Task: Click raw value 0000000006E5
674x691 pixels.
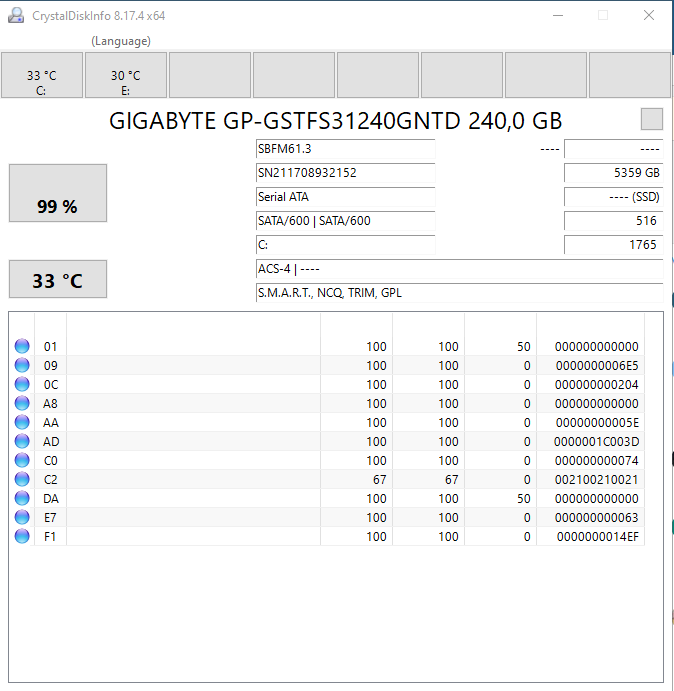Action: pyautogui.click(x=597, y=366)
